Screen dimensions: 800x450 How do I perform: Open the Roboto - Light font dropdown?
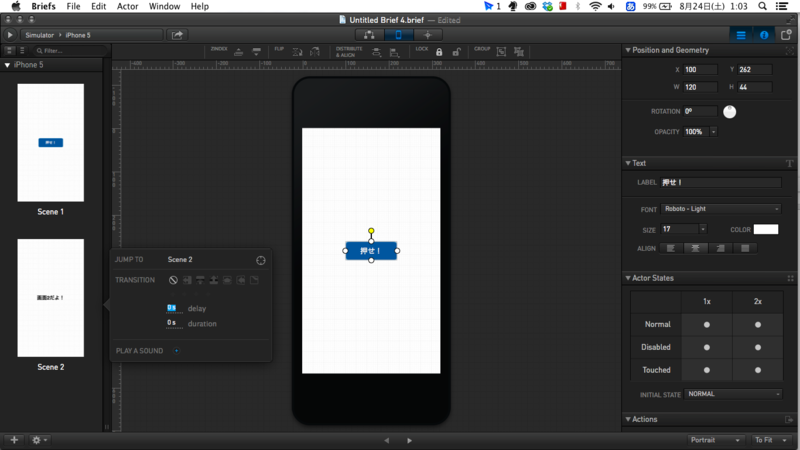click(x=721, y=209)
